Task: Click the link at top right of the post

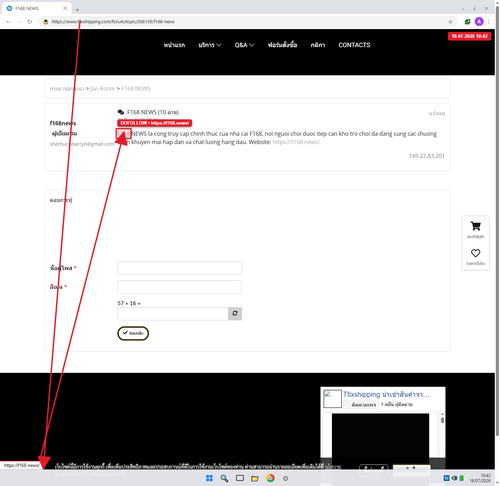Action: tap(437, 113)
